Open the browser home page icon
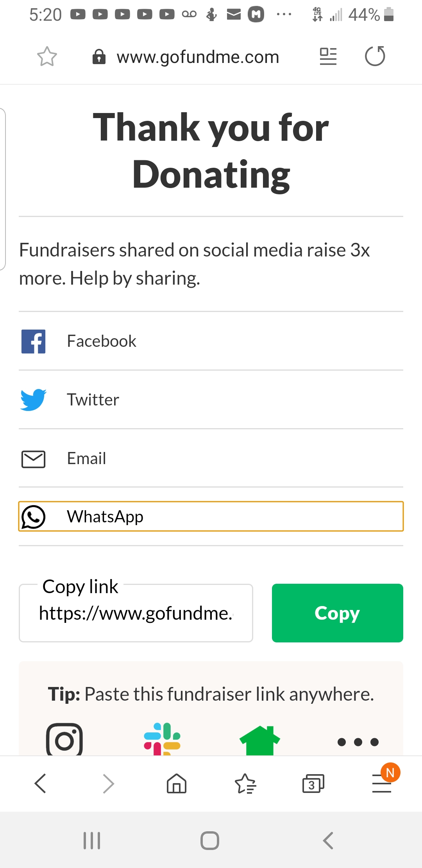The width and height of the screenshot is (422, 868). coord(177,784)
